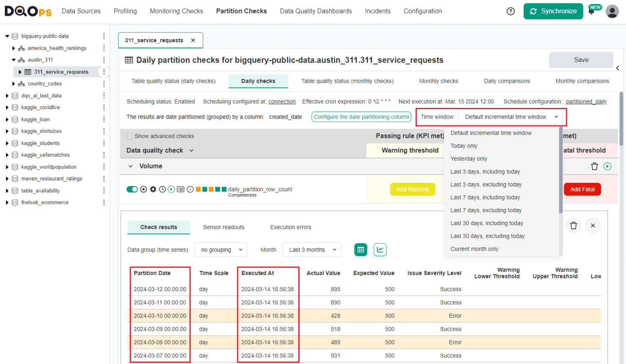Screen dimensions: 626x364
Task: Open the Data Quality Dashboards menu
Action: click(x=316, y=11)
